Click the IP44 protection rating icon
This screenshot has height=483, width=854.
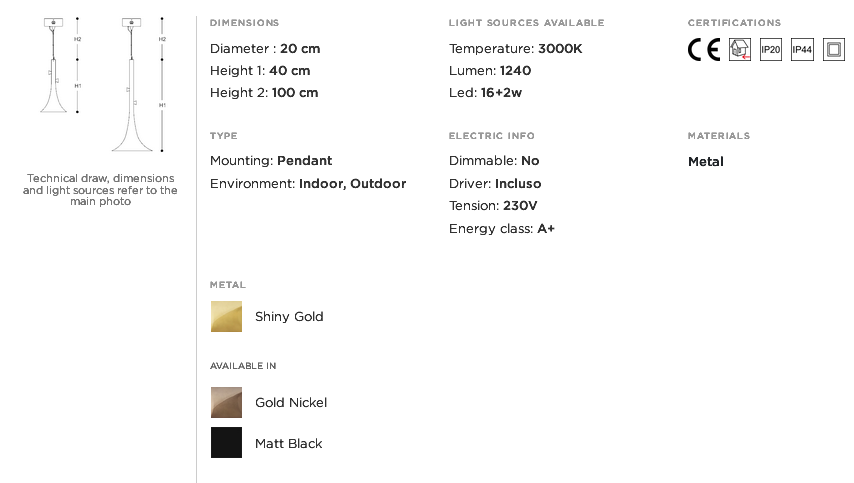(802, 50)
